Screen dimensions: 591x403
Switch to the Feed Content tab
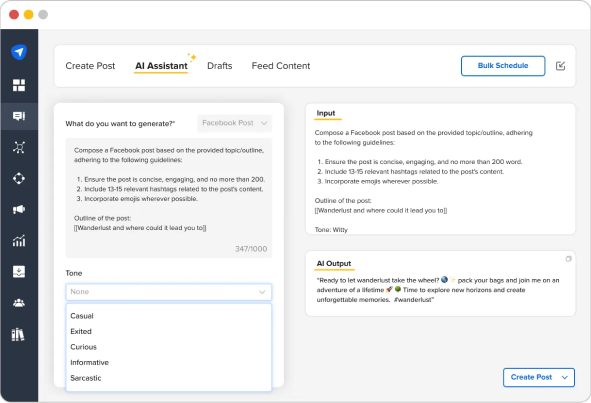coord(281,66)
